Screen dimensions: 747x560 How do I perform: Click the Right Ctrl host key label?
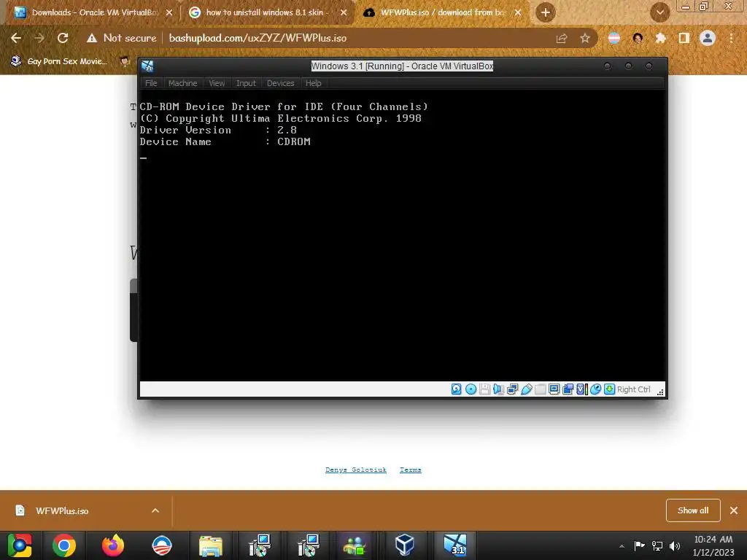(634, 389)
